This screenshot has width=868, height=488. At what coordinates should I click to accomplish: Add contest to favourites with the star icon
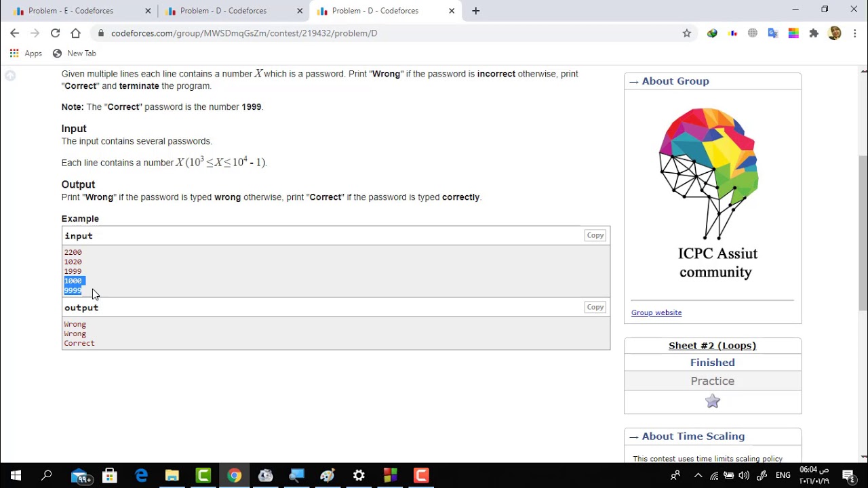tap(712, 401)
